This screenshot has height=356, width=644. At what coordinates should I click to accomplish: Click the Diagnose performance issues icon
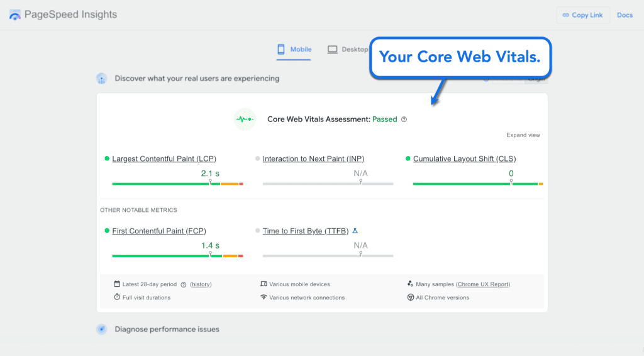click(101, 330)
